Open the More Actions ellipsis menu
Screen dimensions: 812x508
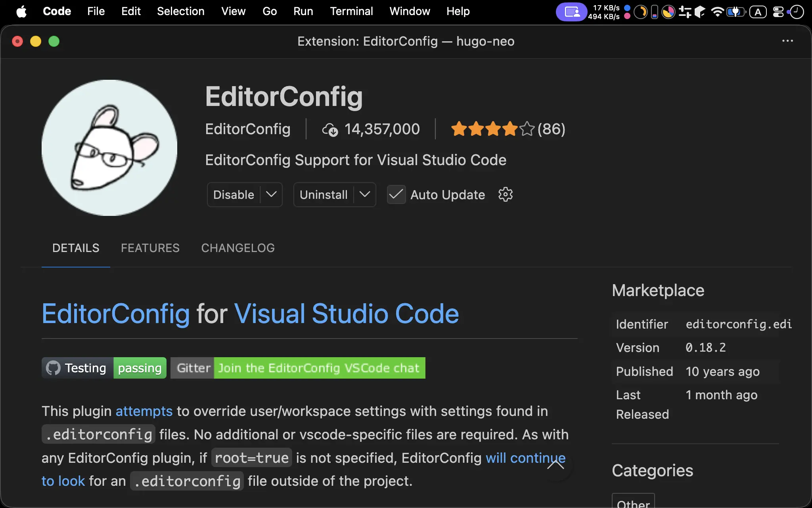click(x=787, y=41)
